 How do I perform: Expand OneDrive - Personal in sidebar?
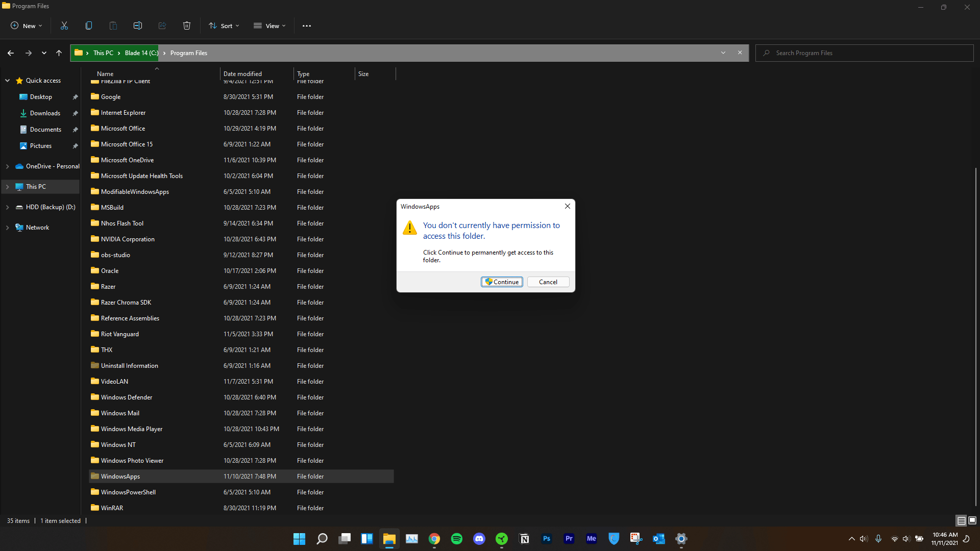point(8,166)
